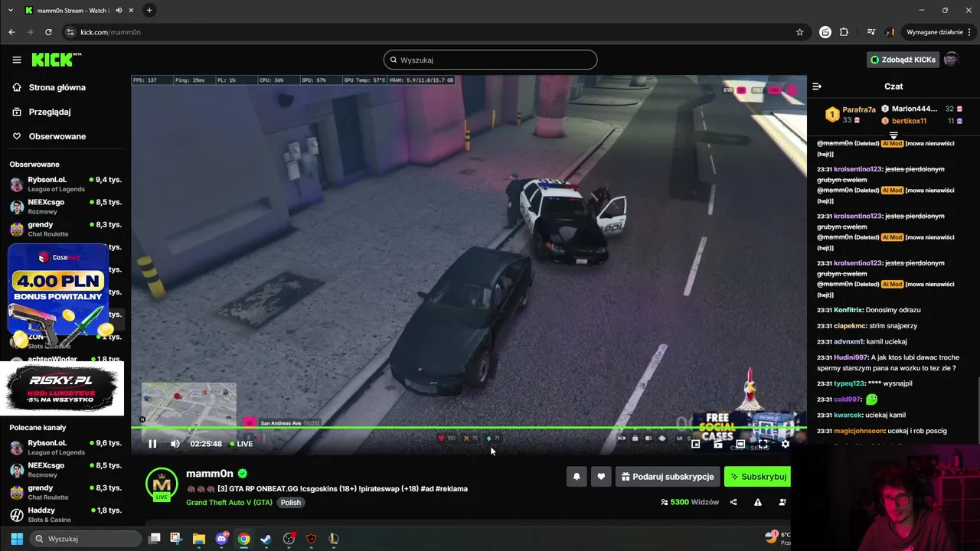Image resolution: width=980 pixels, height=551 pixels.
Task: Open NEEXcsgo in followed channels
Action: click(65, 207)
